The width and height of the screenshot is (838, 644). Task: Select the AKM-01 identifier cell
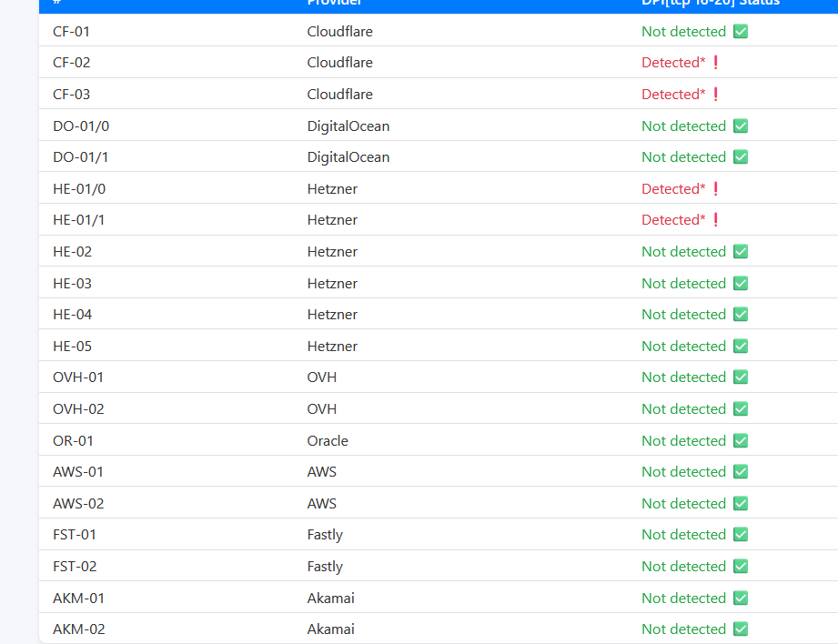(x=78, y=598)
